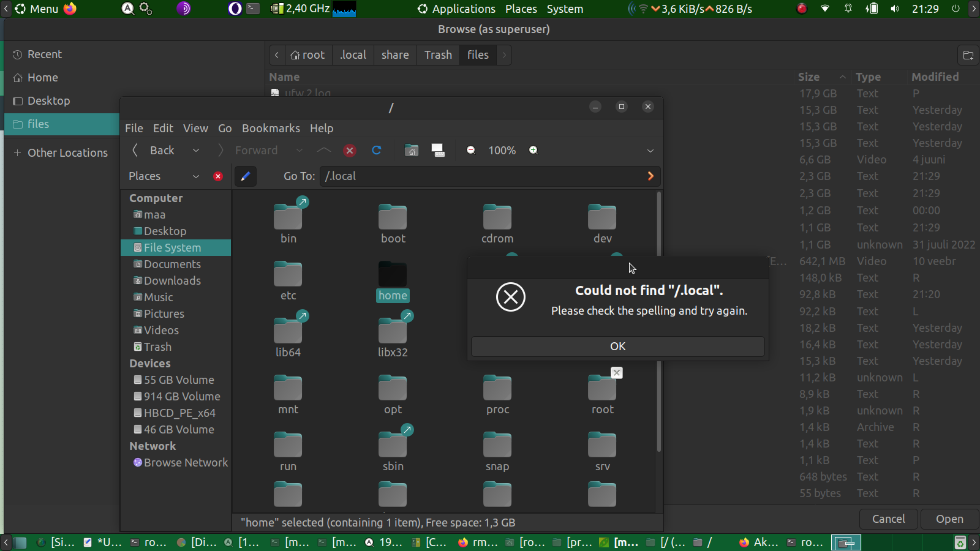Open the Home folder toolbar icon

(412, 151)
